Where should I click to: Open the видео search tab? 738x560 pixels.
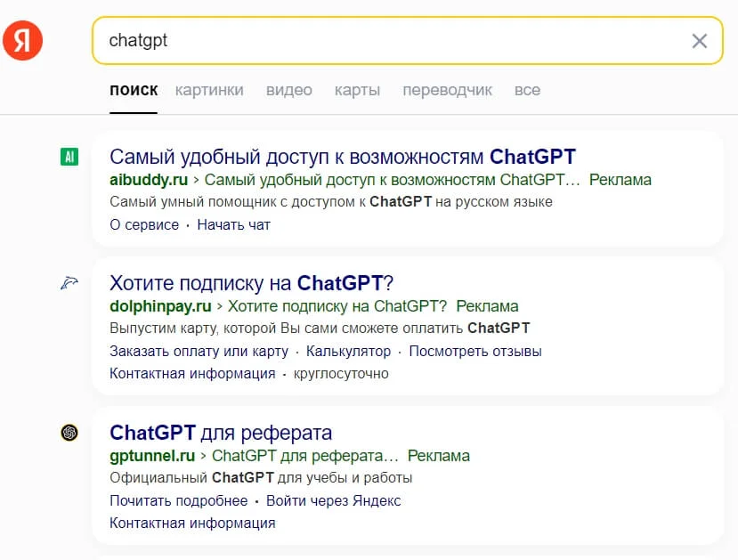click(289, 90)
